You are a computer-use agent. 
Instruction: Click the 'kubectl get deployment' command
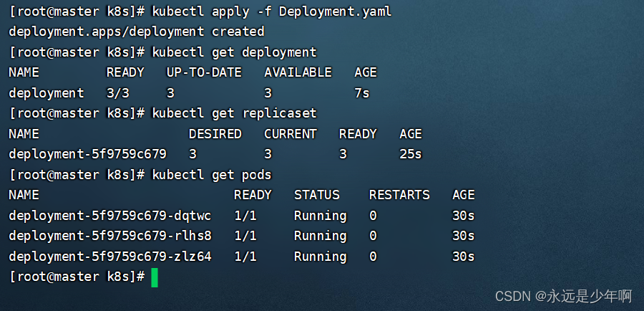[x=234, y=52]
